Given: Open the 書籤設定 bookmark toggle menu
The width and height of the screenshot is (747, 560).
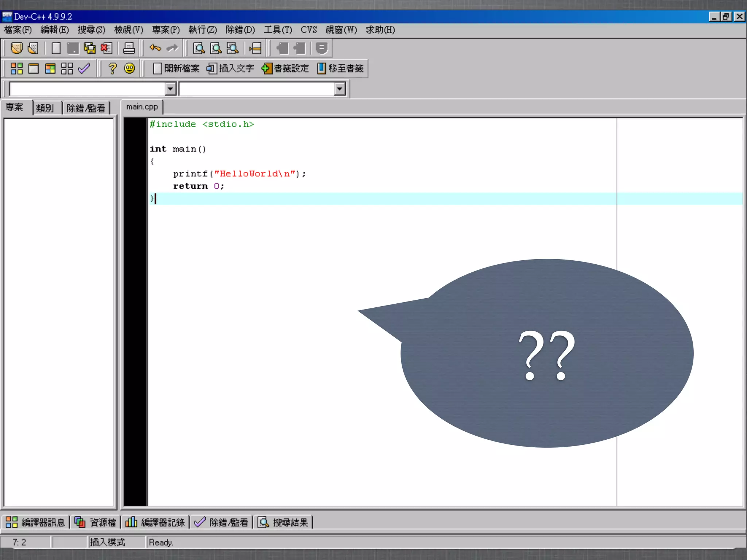Looking at the screenshot, I should coord(285,69).
